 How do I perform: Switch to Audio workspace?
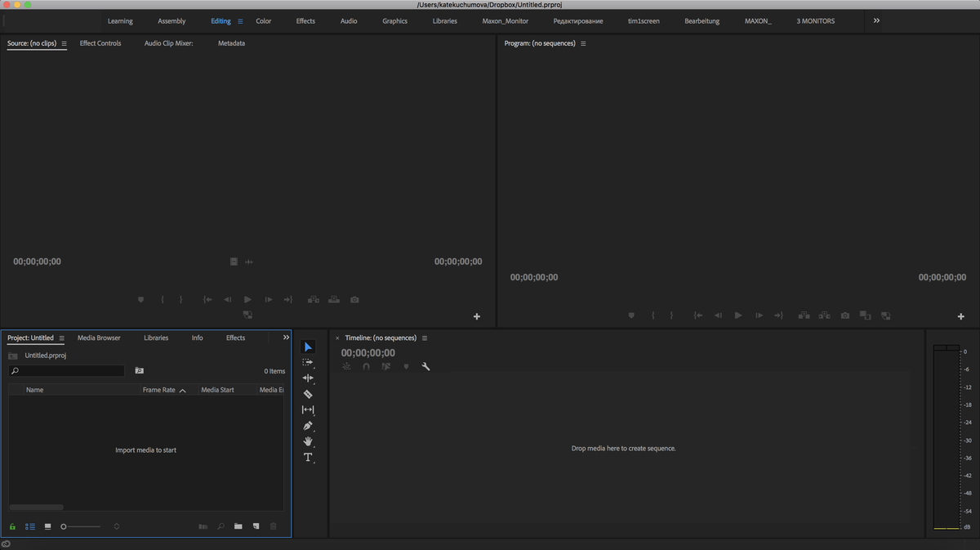[x=349, y=21]
